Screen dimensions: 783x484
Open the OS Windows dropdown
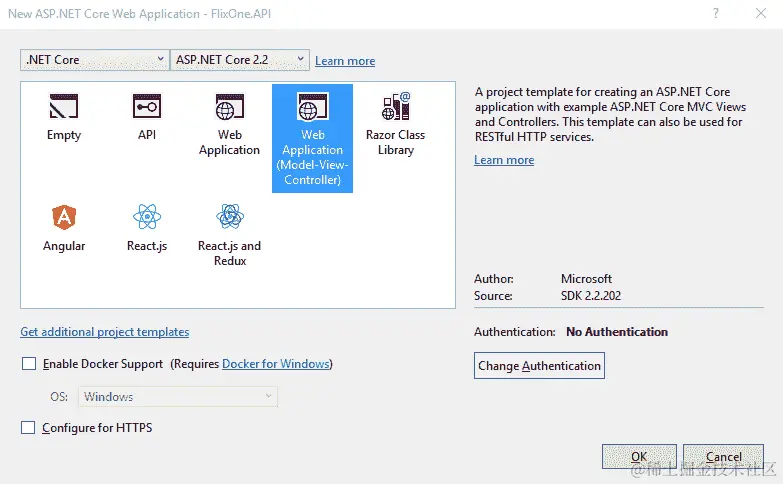pyautogui.click(x=178, y=397)
